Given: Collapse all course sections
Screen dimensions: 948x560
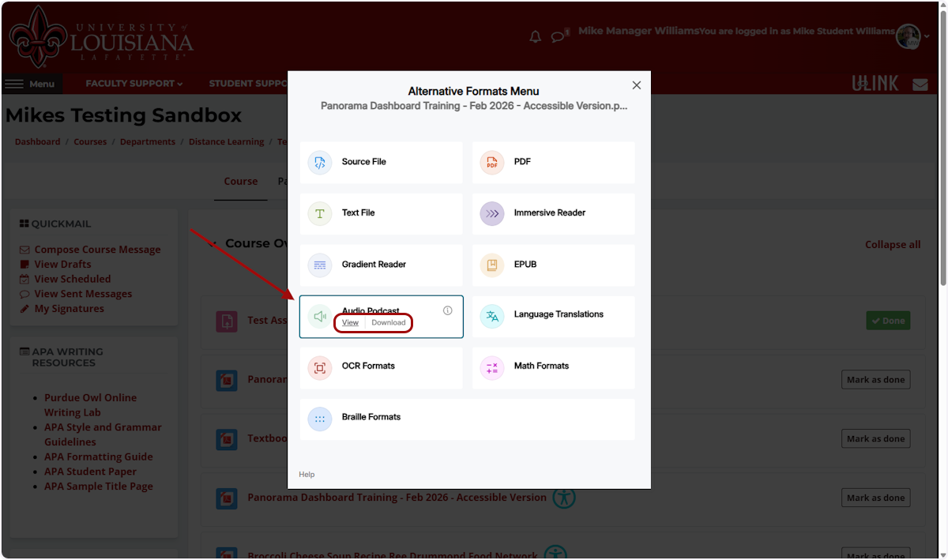Looking at the screenshot, I should coord(893,244).
